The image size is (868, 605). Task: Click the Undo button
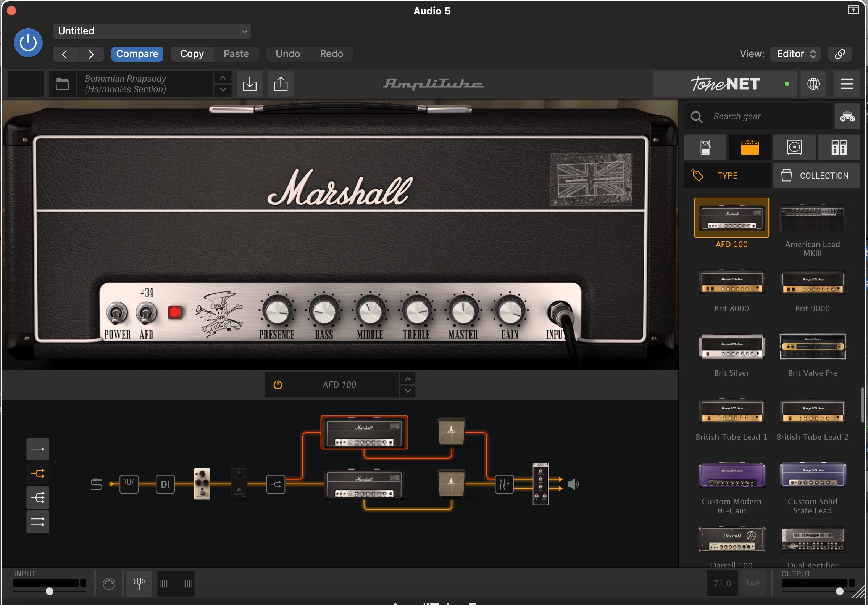tap(288, 54)
